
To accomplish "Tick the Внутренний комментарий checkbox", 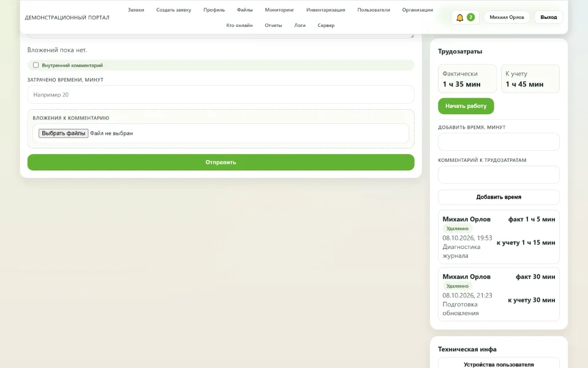I will pyautogui.click(x=36, y=65).
